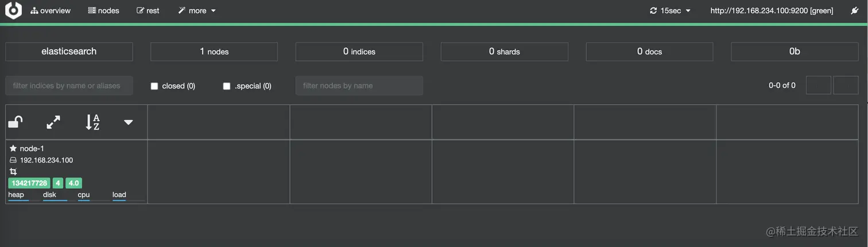Focus the filter nodes by name field
This screenshot has height=247, width=868.
click(x=359, y=86)
